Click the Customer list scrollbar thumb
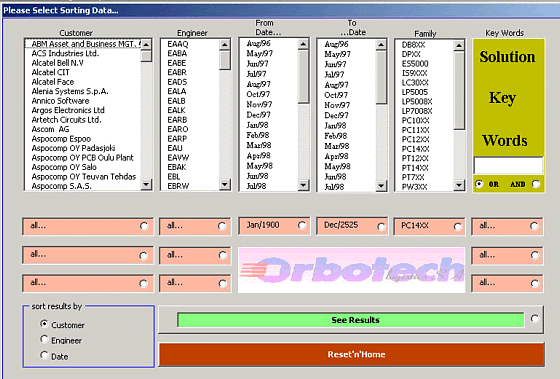Viewport: 560px width, 379px height. [x=146, y=56]
